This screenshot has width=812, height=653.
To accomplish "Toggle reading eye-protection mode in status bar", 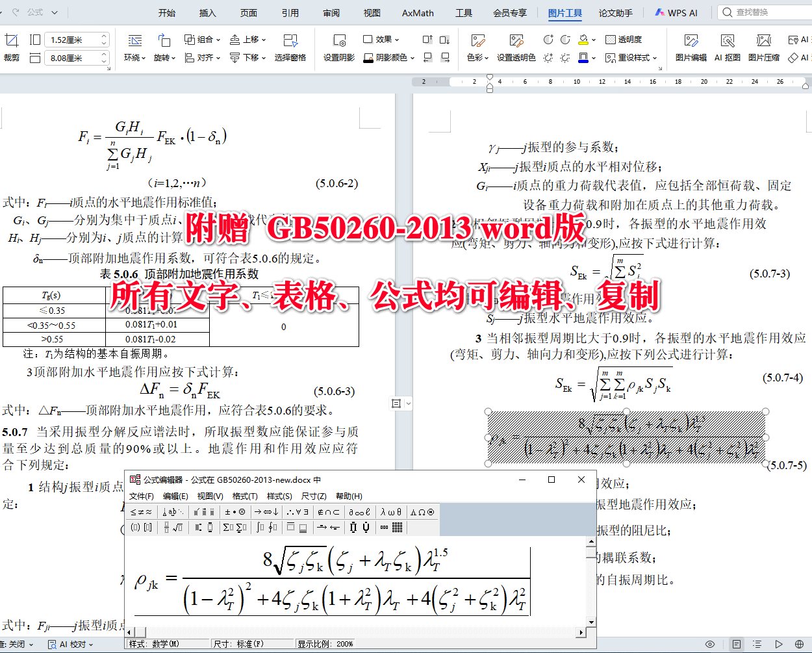I will (710, 645).
